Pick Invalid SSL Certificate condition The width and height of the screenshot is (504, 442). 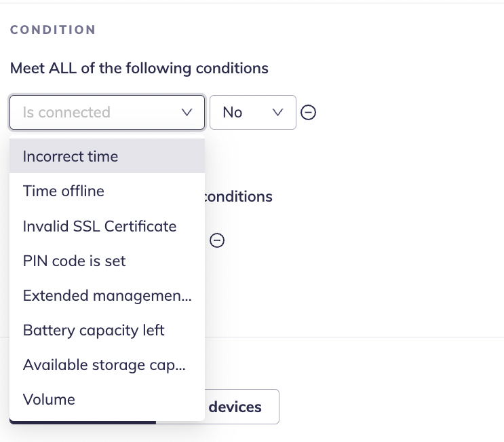pyautogui.click(x=100, y=226)
